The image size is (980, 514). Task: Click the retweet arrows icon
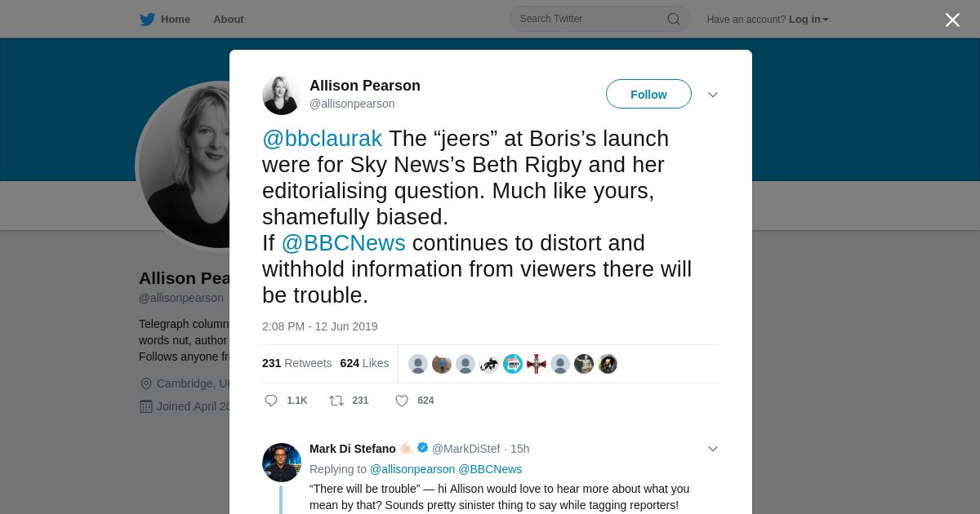click(336, 401)
